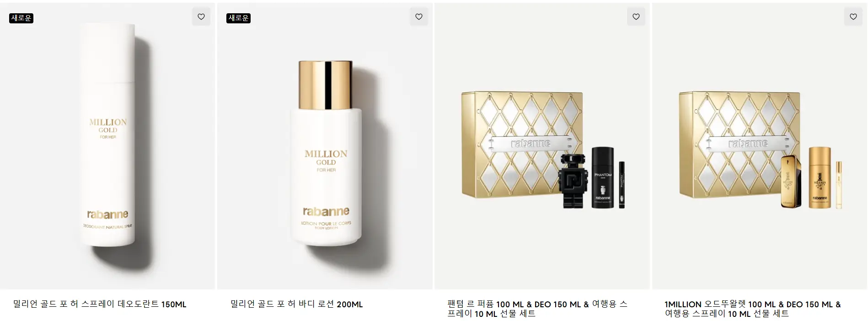Wishlist the 1MILLION gift set with heart icon
Viewport: 868px width, 321px height.
(x=853, y=17)
